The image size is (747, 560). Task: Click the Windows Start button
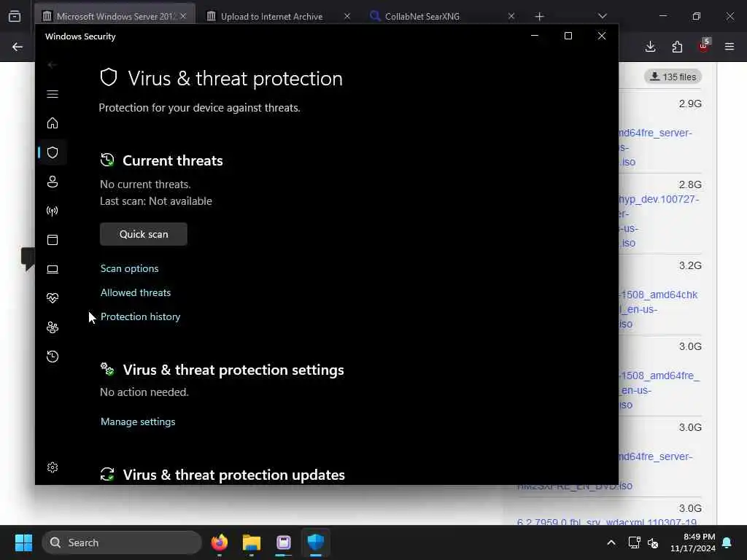[23, 542]
